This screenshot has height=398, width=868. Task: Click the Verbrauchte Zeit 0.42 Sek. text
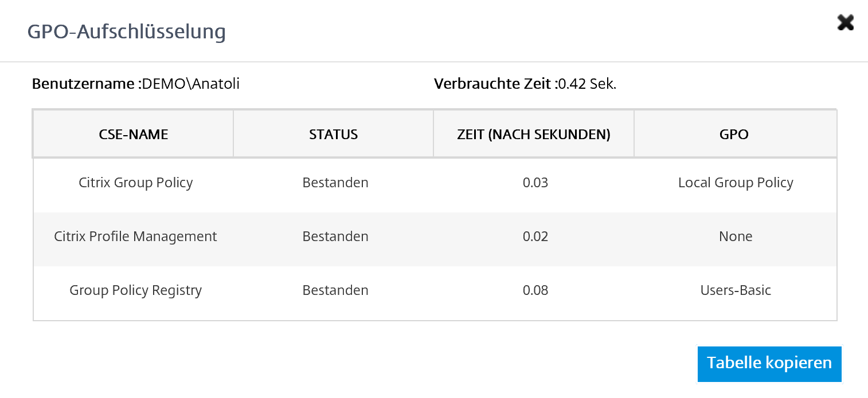[x=525, y=84]
